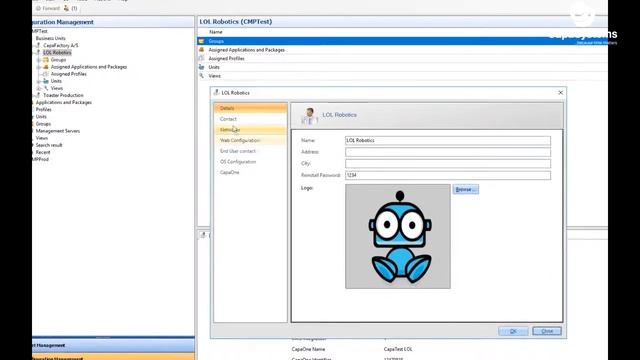The image size is (640, 360).
Task: Click Assigned Applications and Packages list row icon
Action: click(x=201, y=50)
